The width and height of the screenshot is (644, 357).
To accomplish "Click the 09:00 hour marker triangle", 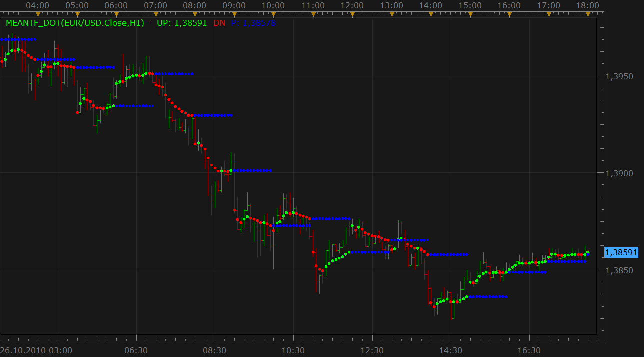I will 235,14.
